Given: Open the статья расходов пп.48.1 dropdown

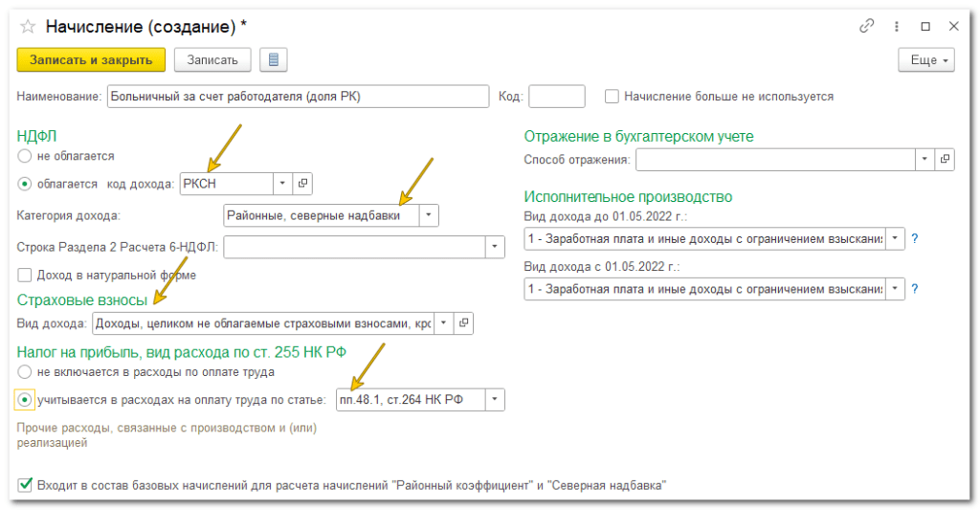Looking at the screenshot, I should [x=494, y=400].
